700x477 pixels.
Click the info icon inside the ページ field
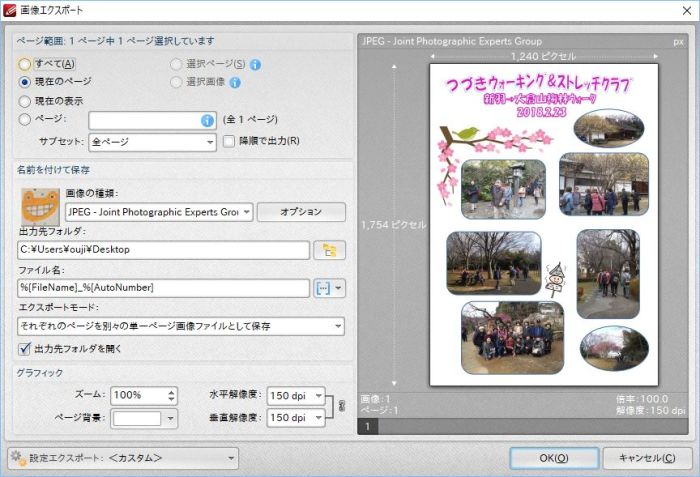coord(208,121)
